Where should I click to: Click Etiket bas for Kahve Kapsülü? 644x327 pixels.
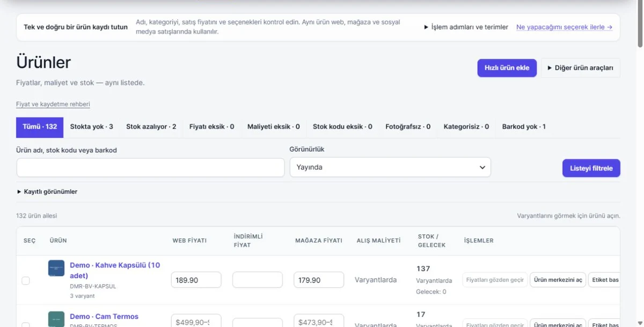coord(604,280)
